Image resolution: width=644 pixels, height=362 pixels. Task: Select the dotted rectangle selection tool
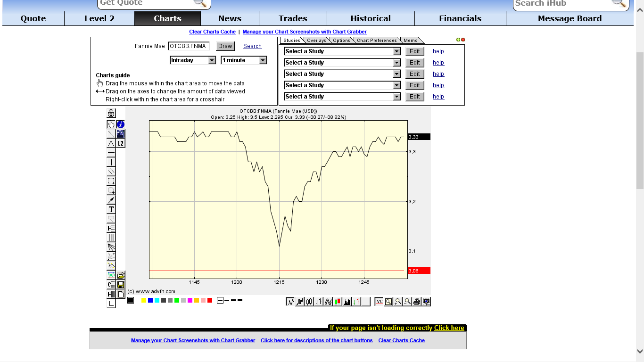click(x=111, y=181)
